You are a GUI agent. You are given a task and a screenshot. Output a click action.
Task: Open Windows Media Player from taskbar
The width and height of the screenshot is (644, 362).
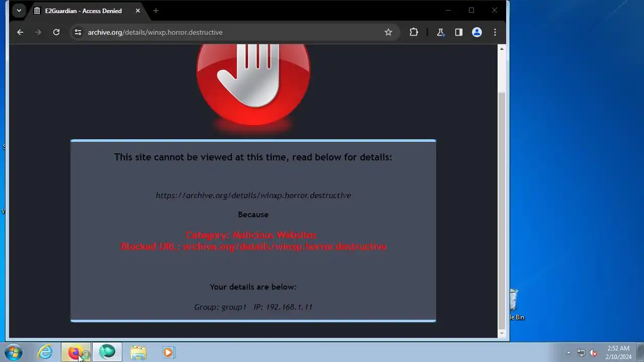[x=169, y=352]
